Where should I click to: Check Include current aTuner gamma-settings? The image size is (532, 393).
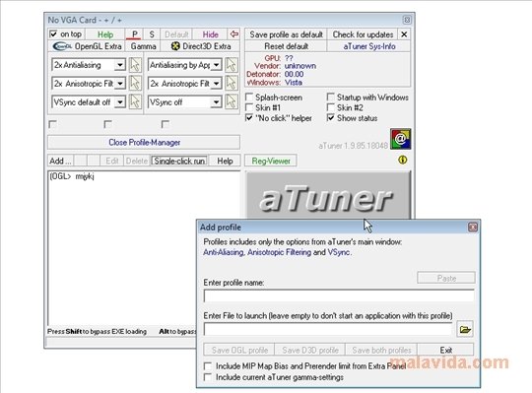click(207, 377)
